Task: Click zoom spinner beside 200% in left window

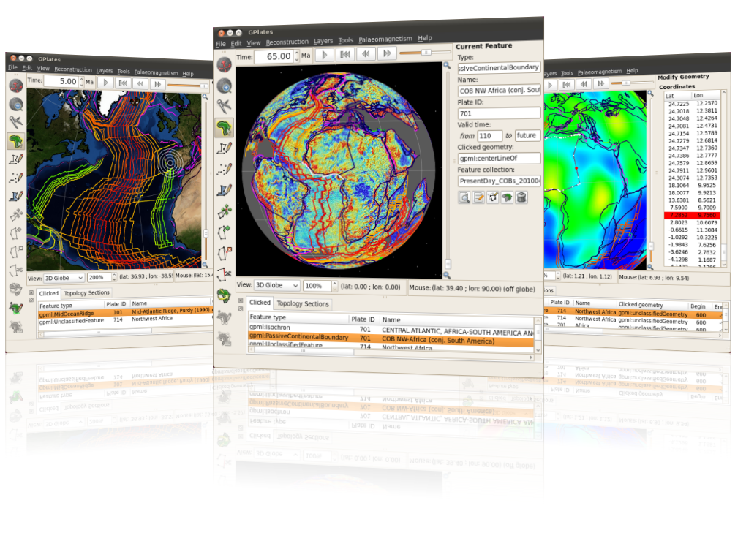Action: 114,276
